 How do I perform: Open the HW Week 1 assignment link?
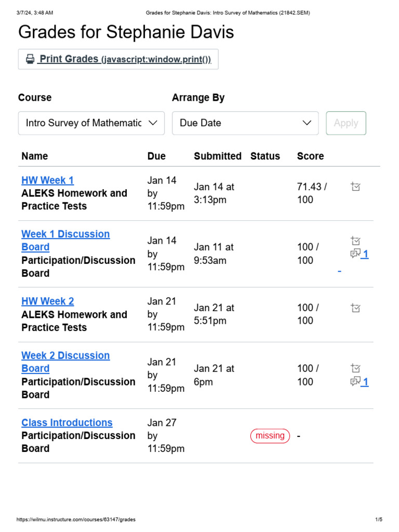(x=47, y=180)
